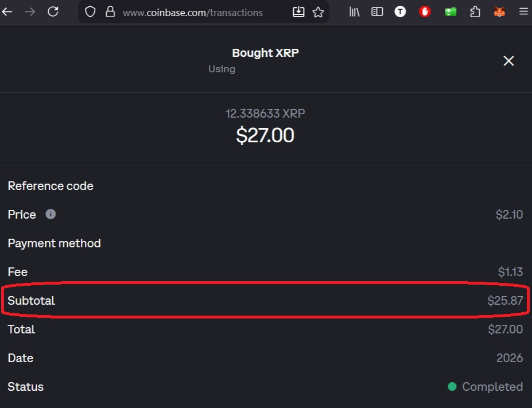Click the green extension icon in toolbar
The image size is (532, 408).
pos(451,11)
